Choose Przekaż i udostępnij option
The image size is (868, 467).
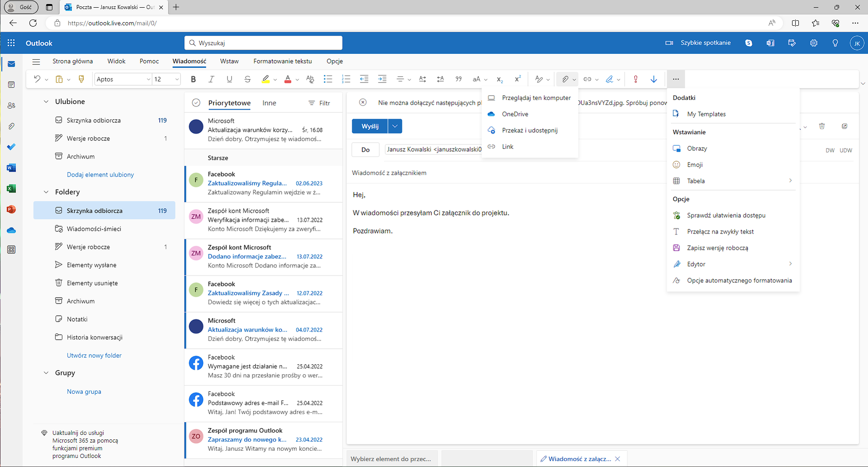(530, 130)
